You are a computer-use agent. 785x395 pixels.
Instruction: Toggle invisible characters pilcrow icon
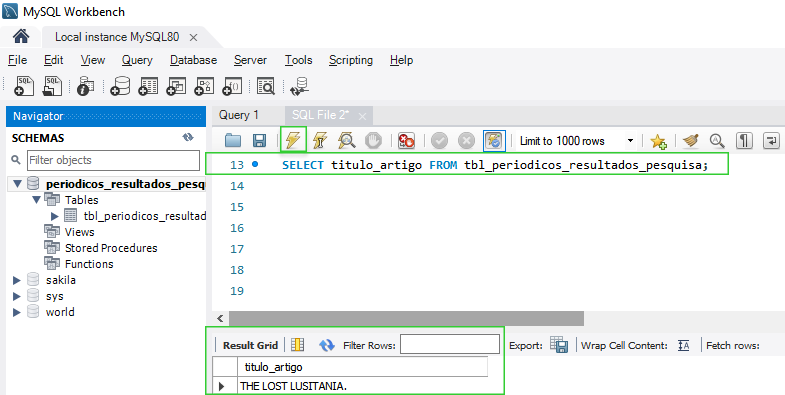coord(744,141)
